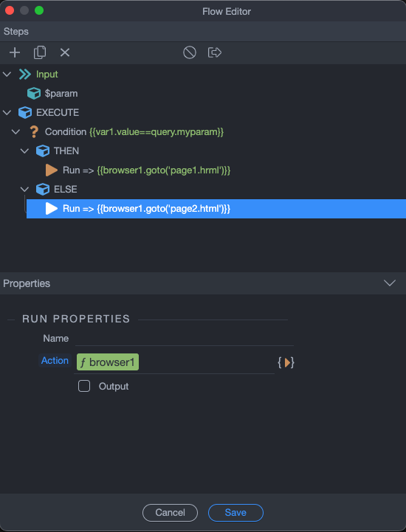The width and height of the screenshot is (406, 532).
Task: Disable the step using circle-slash icon
Action: [x=190, y=52]
